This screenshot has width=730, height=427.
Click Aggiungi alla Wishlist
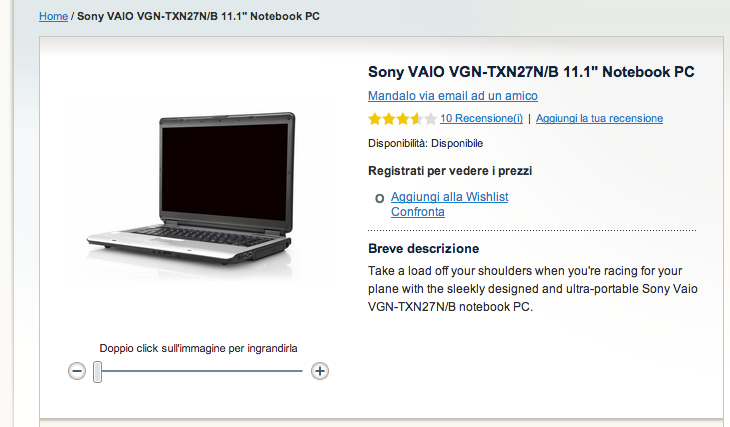coord(449,197)
